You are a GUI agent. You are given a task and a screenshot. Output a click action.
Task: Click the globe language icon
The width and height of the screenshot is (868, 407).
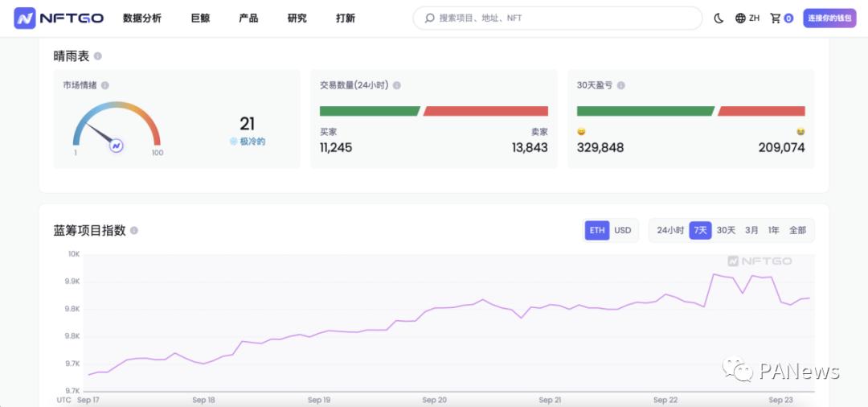click(740, 18)
